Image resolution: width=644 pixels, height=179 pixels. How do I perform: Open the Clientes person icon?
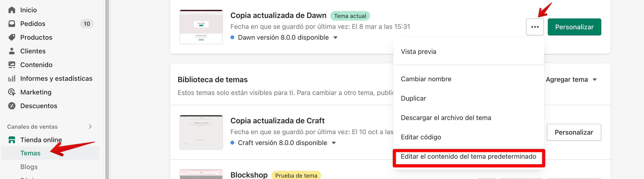click(12, 51)
